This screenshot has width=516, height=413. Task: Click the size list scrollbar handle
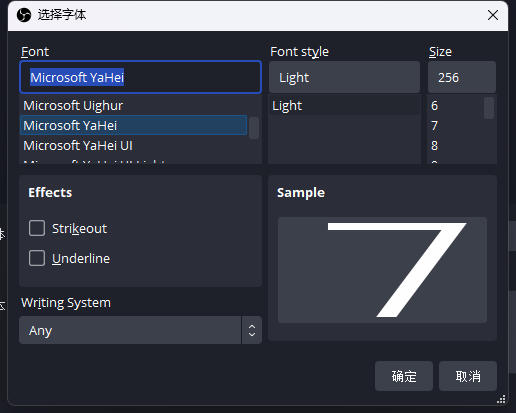(489, 108)
